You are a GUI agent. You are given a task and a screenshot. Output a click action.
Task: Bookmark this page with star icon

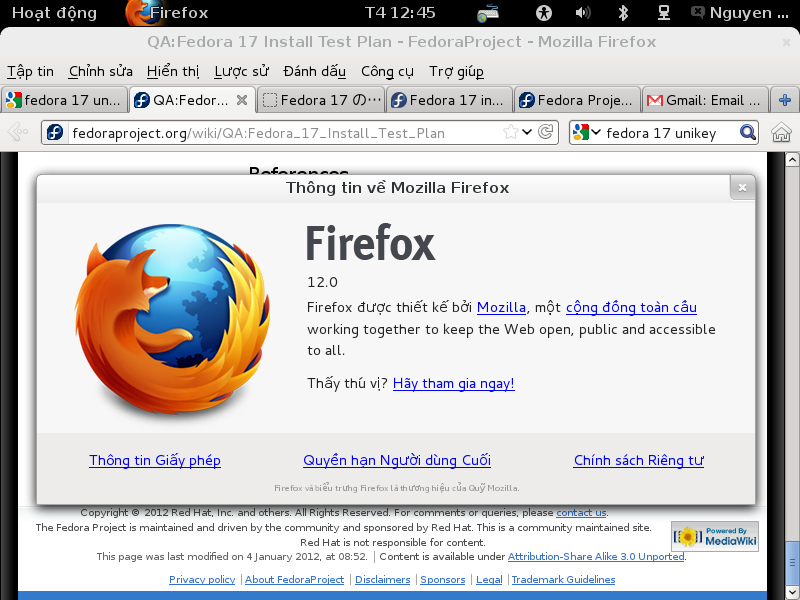(511, 133)
